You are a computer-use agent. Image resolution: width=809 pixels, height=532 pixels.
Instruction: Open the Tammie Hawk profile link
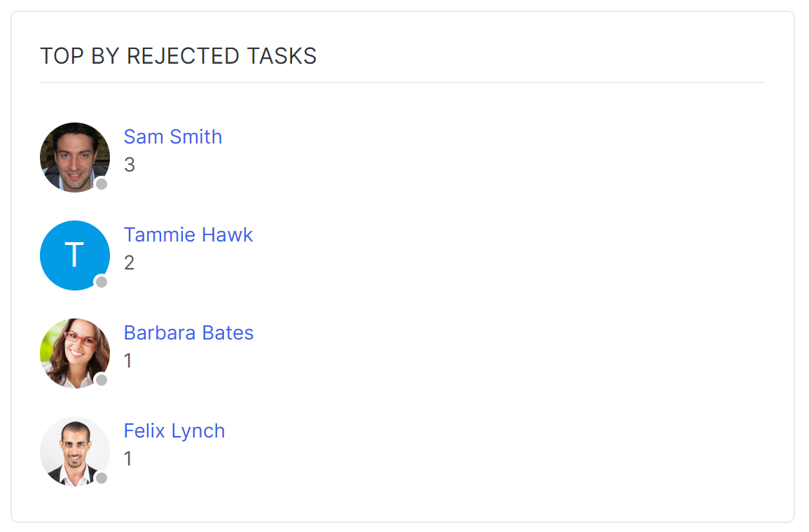tap(188, 234)
